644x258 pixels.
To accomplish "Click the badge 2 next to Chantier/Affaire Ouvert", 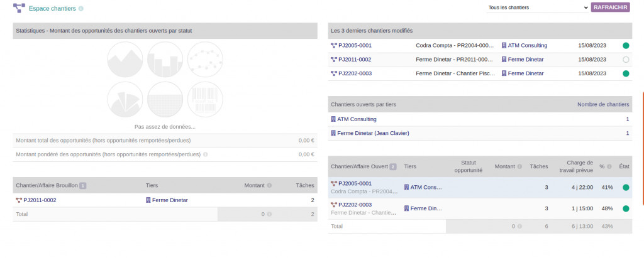I will tap(393, 167).
